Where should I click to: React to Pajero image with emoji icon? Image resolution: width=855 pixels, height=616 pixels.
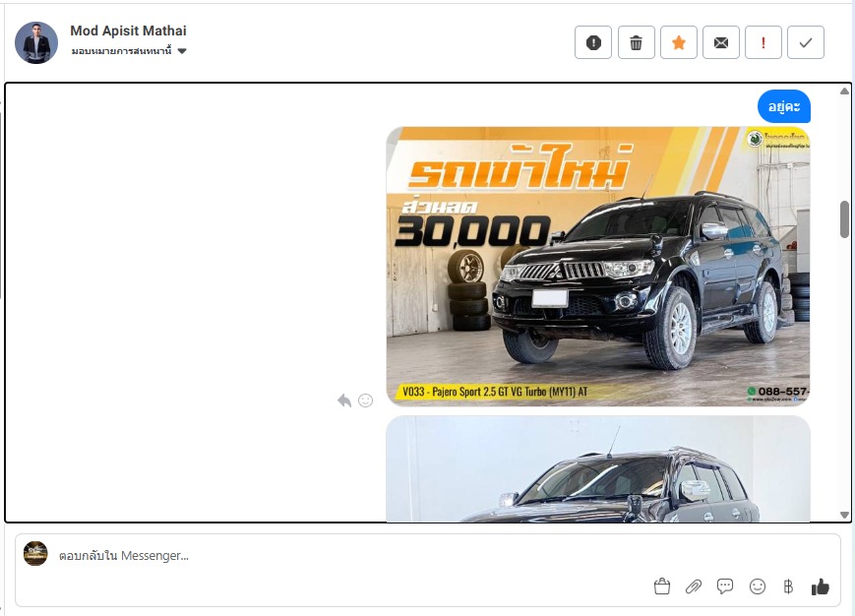365,400
